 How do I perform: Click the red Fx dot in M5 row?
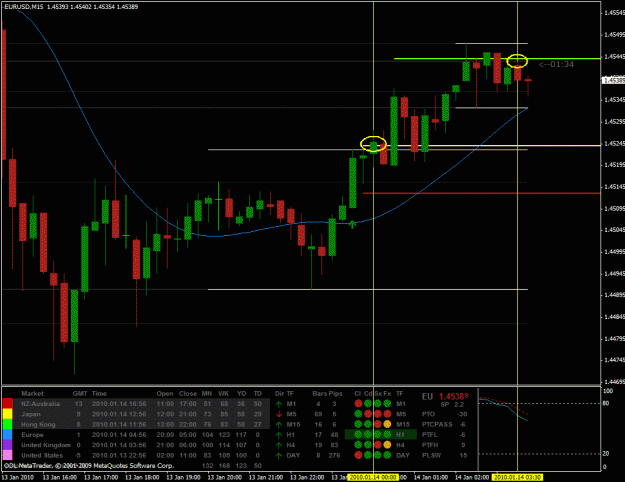click(x=387, y=414)
